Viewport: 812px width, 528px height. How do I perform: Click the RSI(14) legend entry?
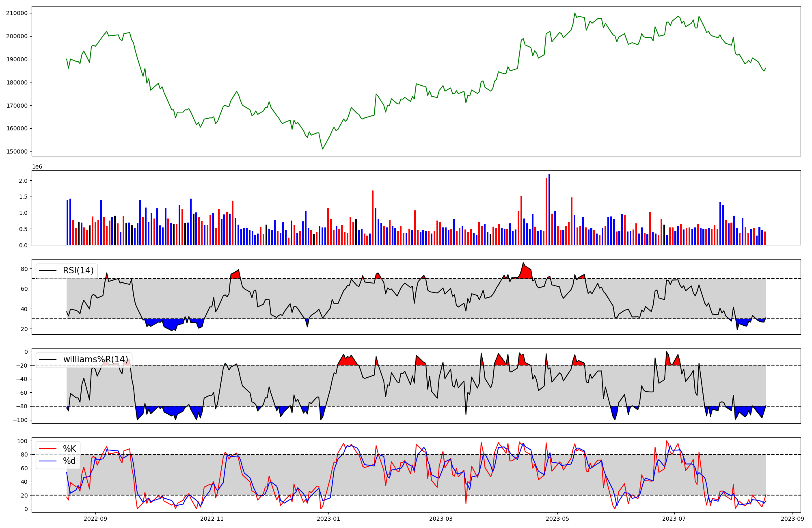[78, 270]
